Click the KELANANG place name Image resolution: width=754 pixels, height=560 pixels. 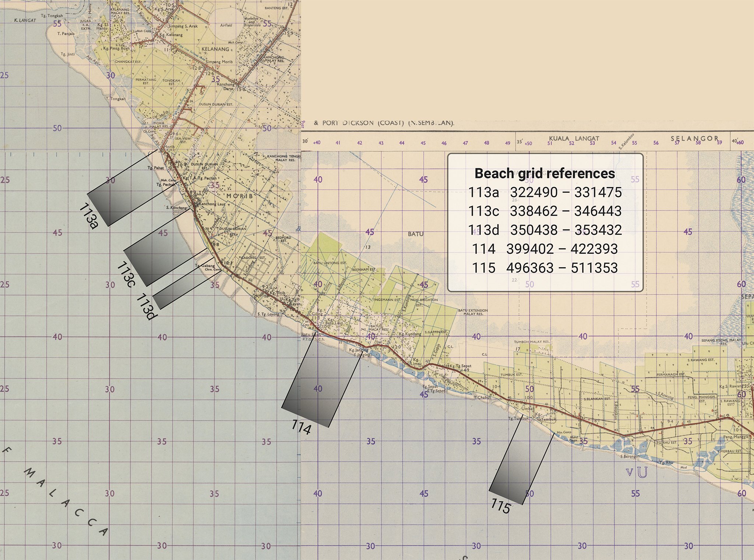coord(215,49)
